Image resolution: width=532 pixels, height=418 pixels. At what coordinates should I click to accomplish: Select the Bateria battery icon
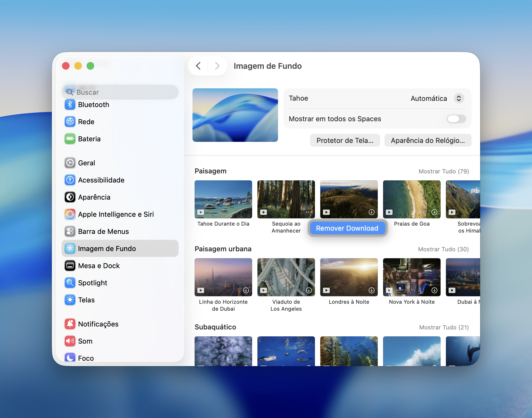tap(70, 139)
